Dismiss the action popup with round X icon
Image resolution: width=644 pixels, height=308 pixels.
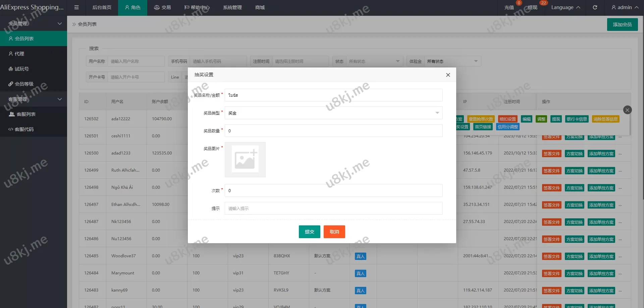coord(627,110)
